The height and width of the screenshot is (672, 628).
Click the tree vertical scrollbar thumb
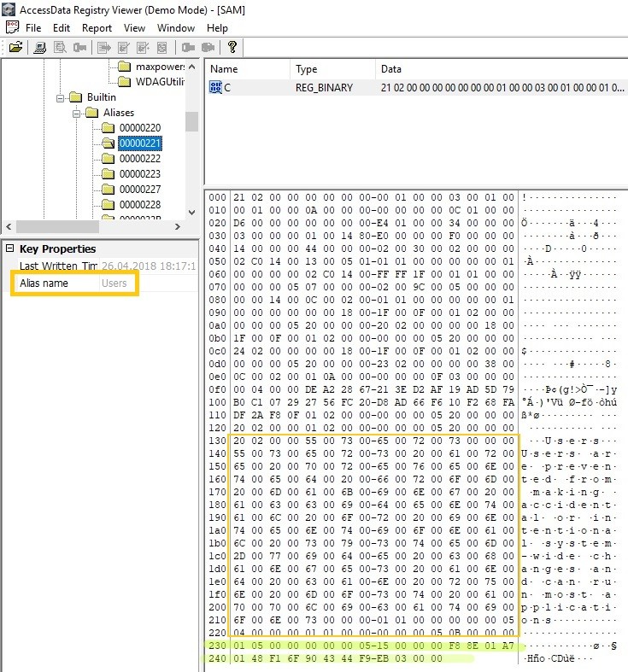(x=191, y=121)
